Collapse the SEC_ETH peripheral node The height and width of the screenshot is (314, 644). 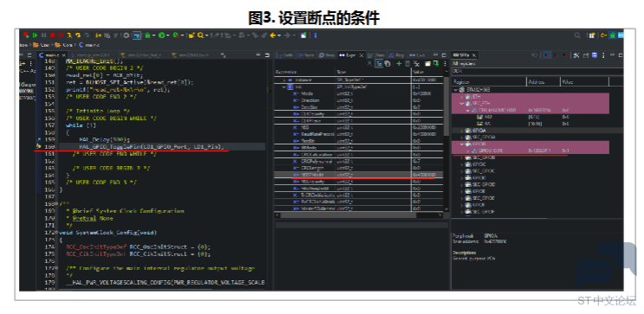(x=461, y=104)
